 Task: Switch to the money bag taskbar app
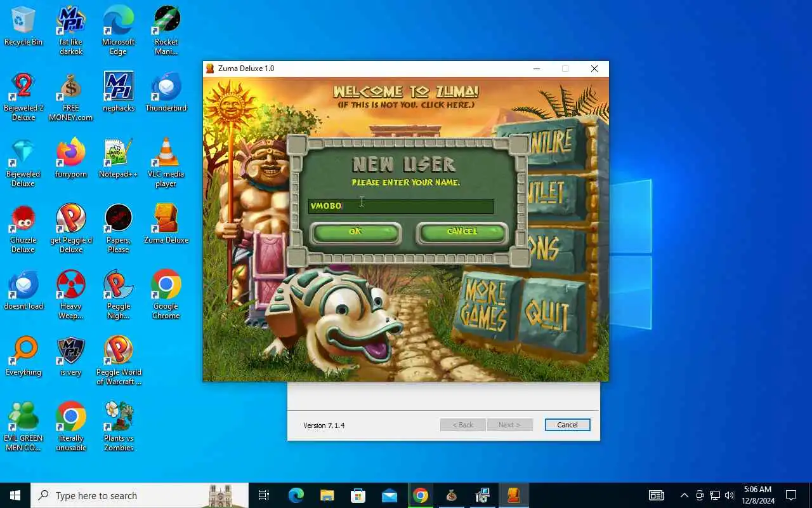[452, 495]
